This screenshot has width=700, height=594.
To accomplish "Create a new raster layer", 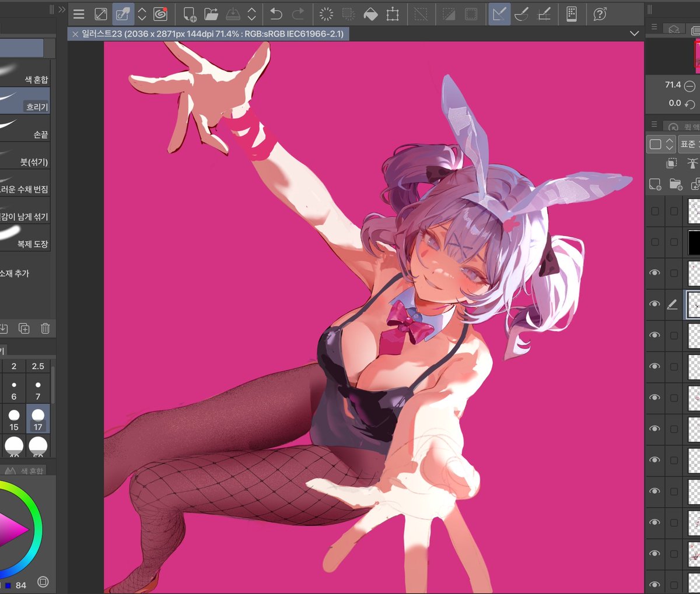I will [x=655, y=185].
